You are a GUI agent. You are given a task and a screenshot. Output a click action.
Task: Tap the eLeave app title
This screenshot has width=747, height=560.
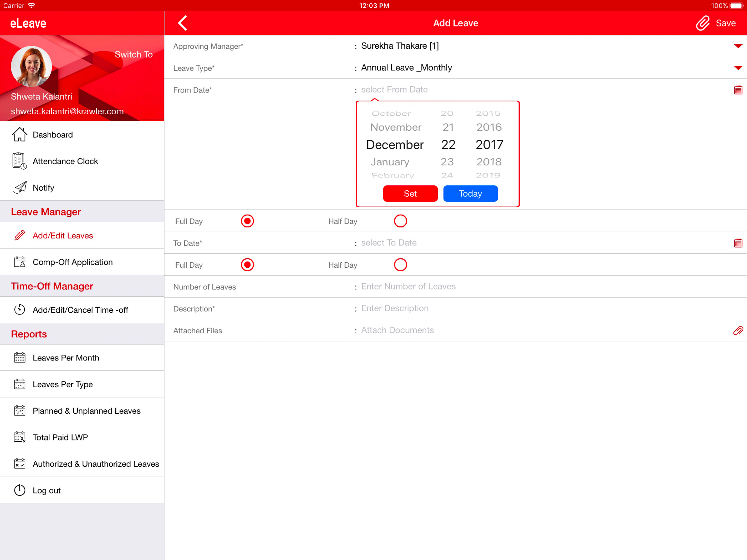point(28,23)
